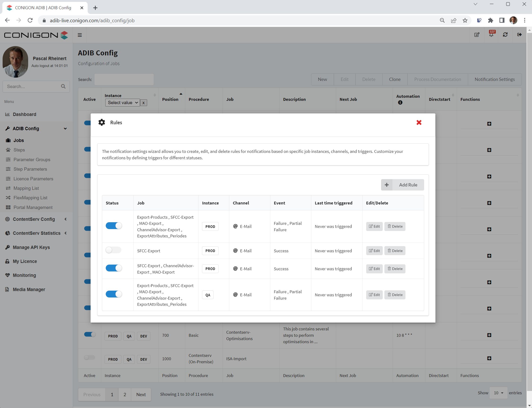Viewport: 532px width, 408px height.
Task: Open browser zoom magnifier icon
Action: coord(442,20)
